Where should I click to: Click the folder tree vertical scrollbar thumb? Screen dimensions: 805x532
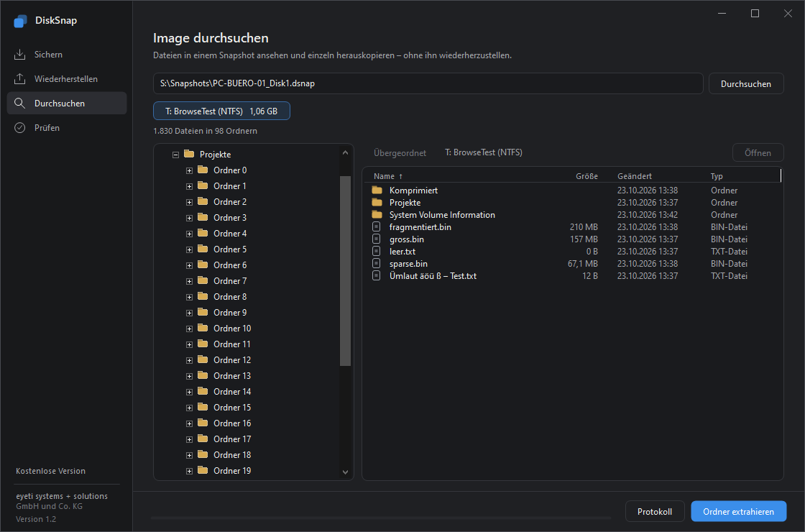pos(345,271)
